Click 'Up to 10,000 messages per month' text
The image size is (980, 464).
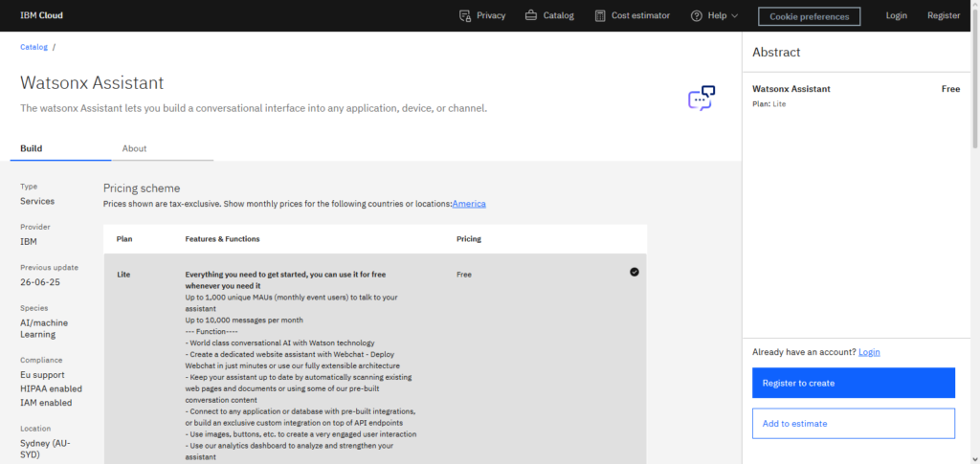tap(244, 320)
